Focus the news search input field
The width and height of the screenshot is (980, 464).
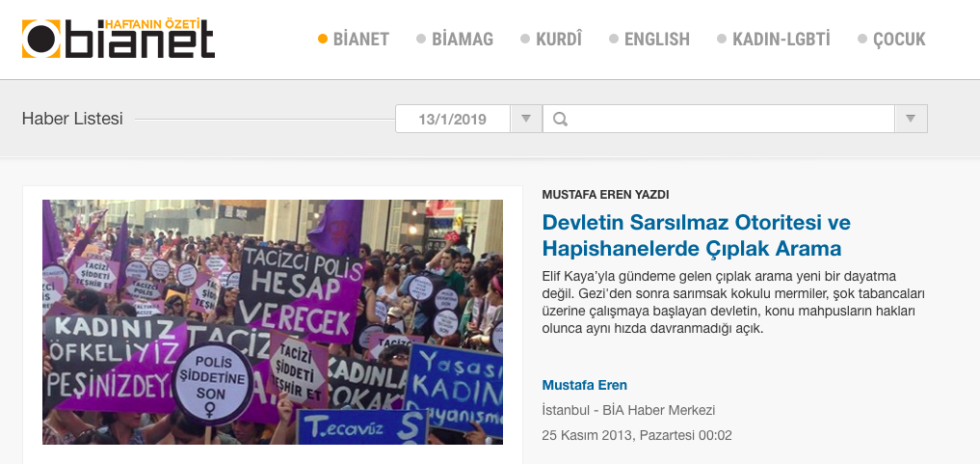[x=719, y=119]
